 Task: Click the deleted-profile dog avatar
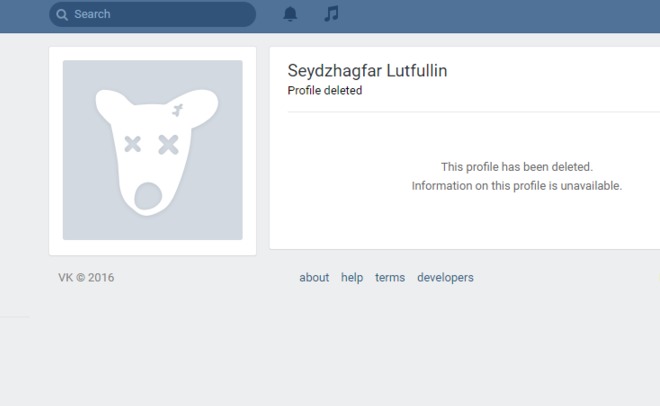click(x=152, y=150)
